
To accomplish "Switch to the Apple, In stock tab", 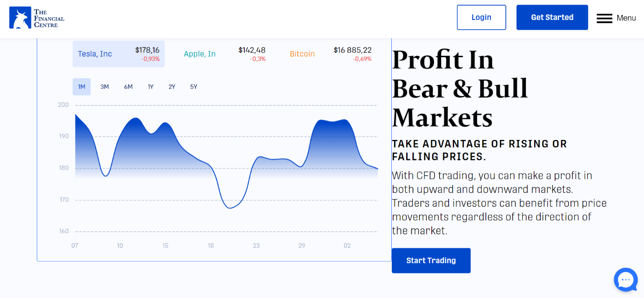I will click(x=200, y=54).
